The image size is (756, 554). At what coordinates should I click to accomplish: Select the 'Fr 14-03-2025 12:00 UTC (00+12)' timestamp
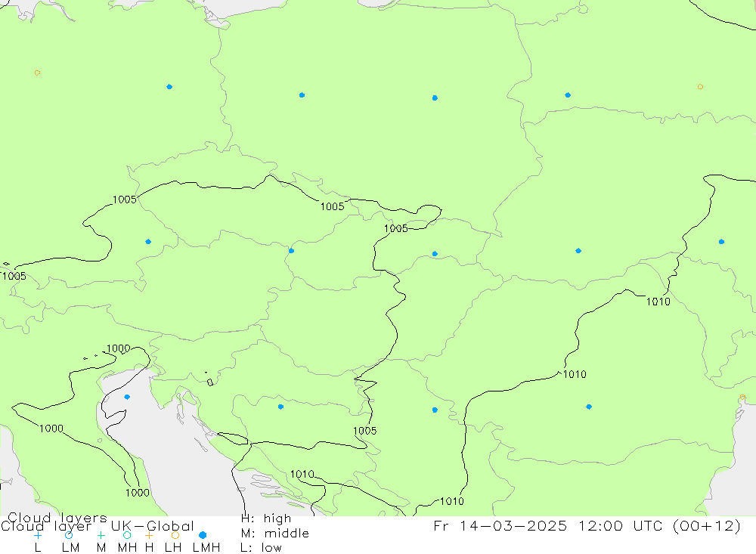point(587,525)
